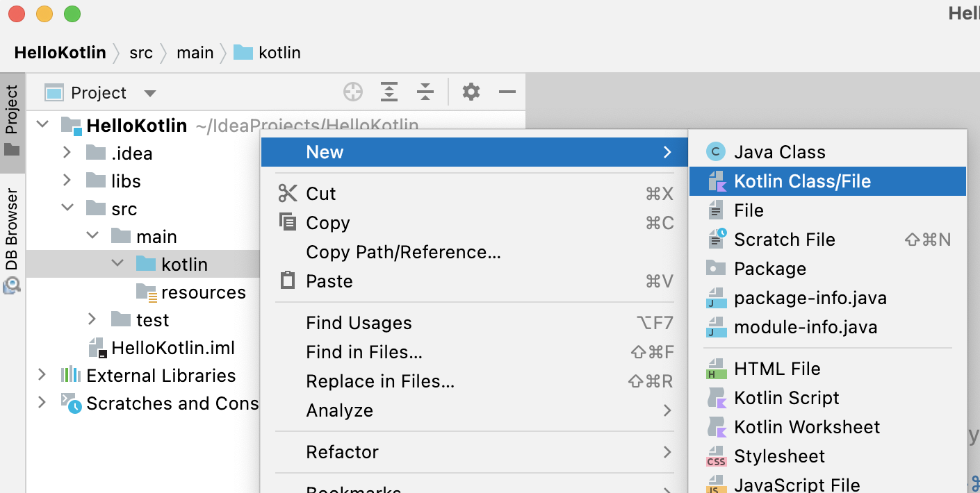The width and height of the screenshot is (980, 493).
Task: Open the DB Browser tool window tab
Action: (x=13, y=240)
